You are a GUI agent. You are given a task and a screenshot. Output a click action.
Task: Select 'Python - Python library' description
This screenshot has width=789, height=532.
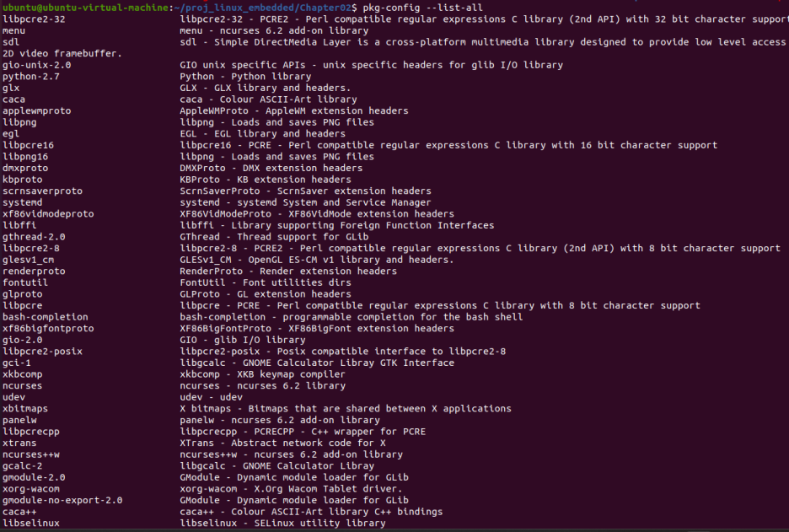tap(245, 77)
